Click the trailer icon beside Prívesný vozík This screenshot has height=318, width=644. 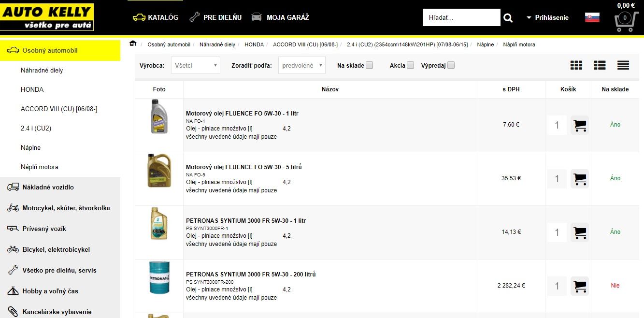point(13,229)
